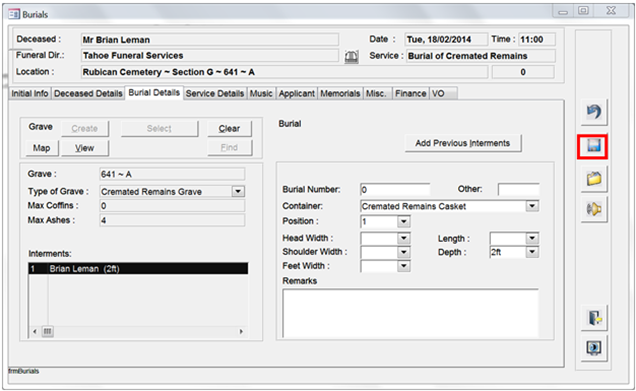Click the Deceased name field
This screenshot has height=391, width=636.
(210, 39)
